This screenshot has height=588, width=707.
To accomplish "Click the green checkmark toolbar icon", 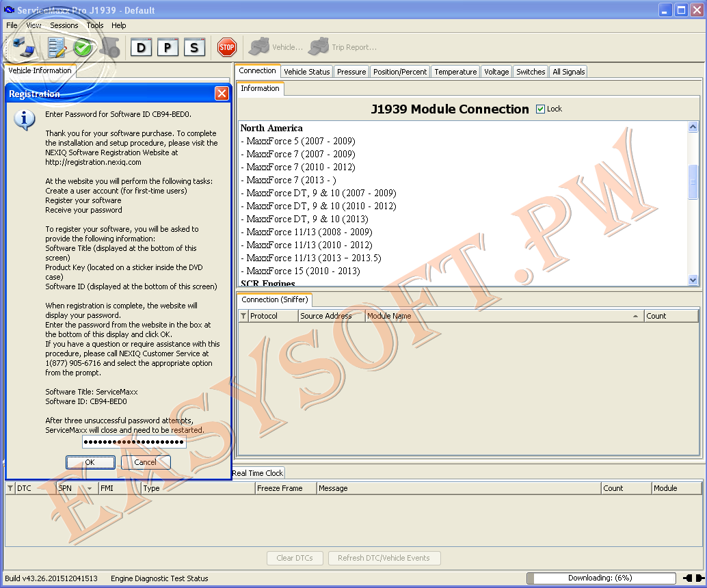I will [83, 47].
